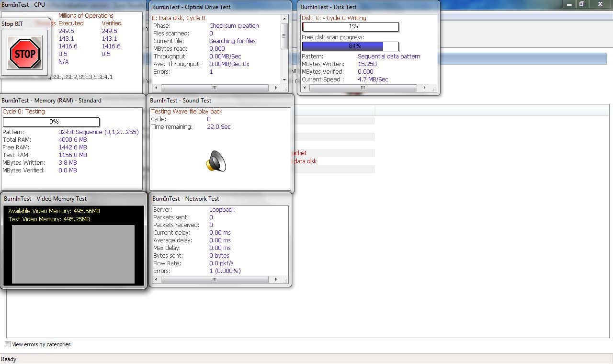This screenshot has width=613, height=364.
Task: Click the "15.250" MBytes Written value
Action: pyautogui.click(x=367, y=64)
